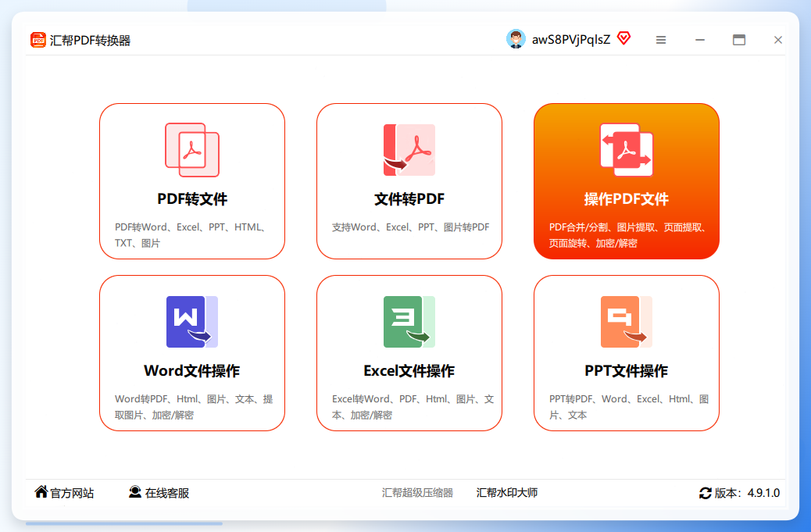811x532 pixels.
Task: Click the username awS8PVjPqlsZ
Action: pos(571,40)
